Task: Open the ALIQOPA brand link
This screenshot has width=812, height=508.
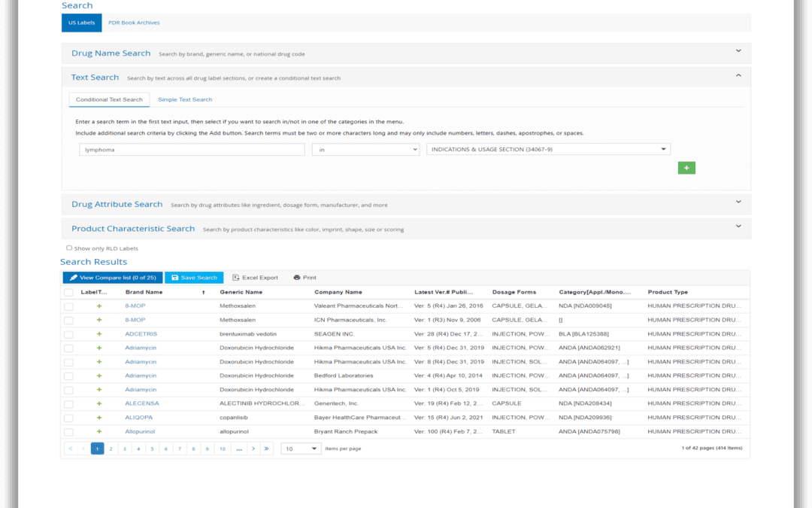Action: pyautogui.click(x=139, y=417)
